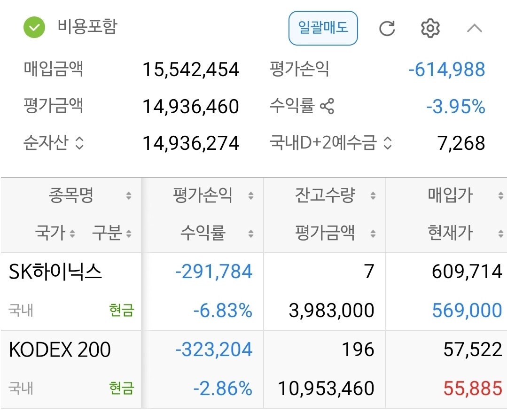507x420 pixels.
Task: Select 현금 tag in SK하이닉스 row
Action: [x=122, y=310]
